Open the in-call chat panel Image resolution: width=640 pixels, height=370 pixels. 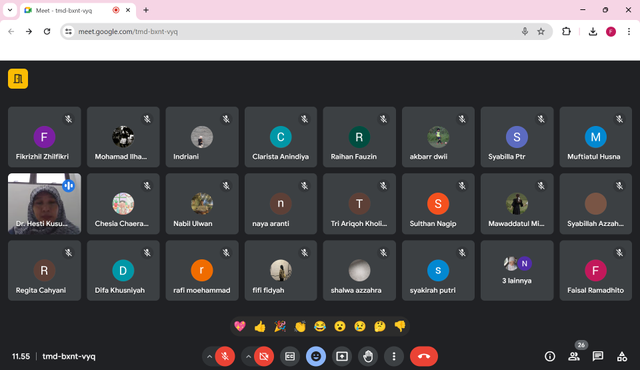click(x=598, y=356)
